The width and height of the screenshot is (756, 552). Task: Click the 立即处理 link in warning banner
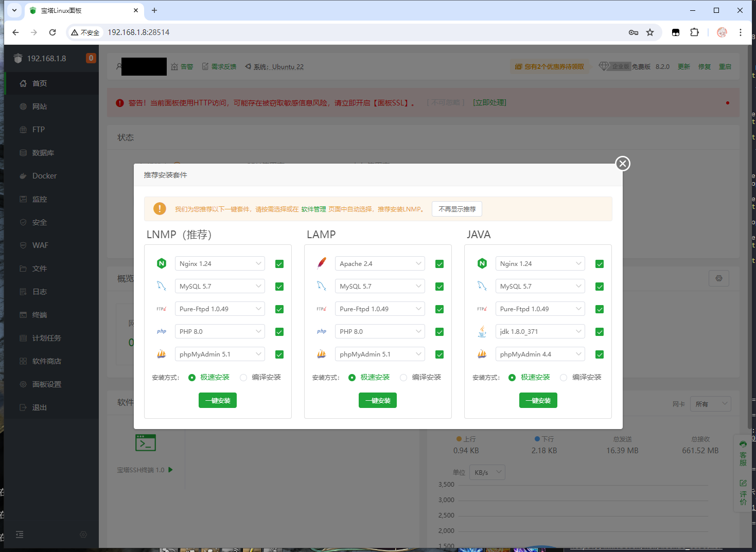click(x=489, y=103)
